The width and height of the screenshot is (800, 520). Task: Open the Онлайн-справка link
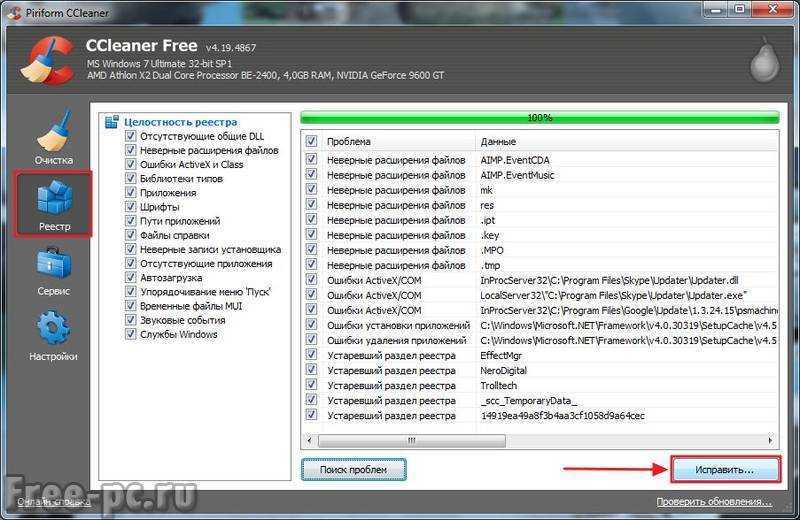pos(54,502)
